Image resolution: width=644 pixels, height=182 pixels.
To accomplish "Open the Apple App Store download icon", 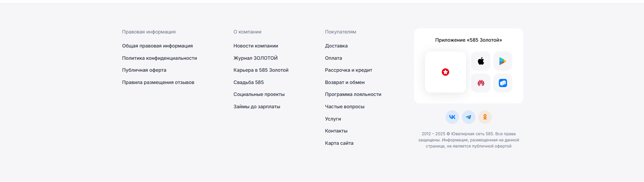I will click(481, 61).
